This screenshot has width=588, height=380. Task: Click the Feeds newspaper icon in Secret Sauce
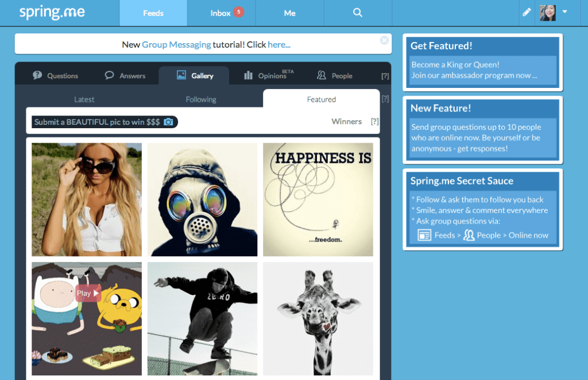(424, 235)
